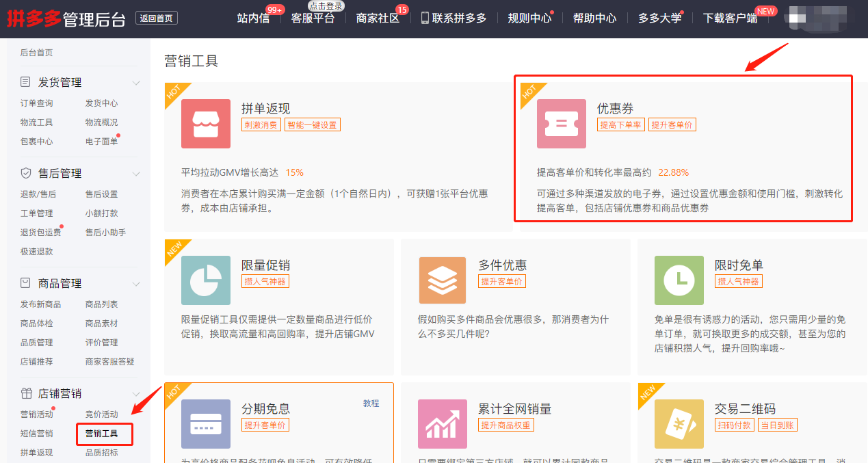This screenshot has height=463, width=868.
Task: Go to 后台首页 in sidebar
Action: pos(36,53)
